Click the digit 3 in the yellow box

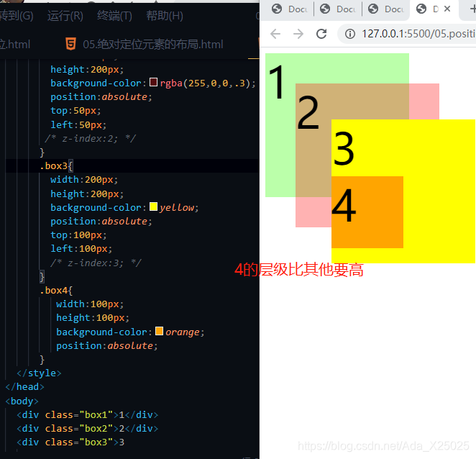tap(344, 148)
